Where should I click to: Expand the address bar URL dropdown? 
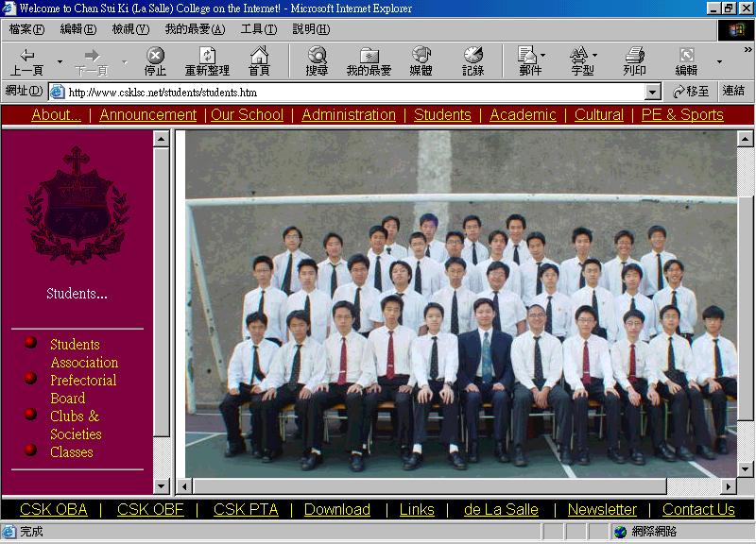652,92
